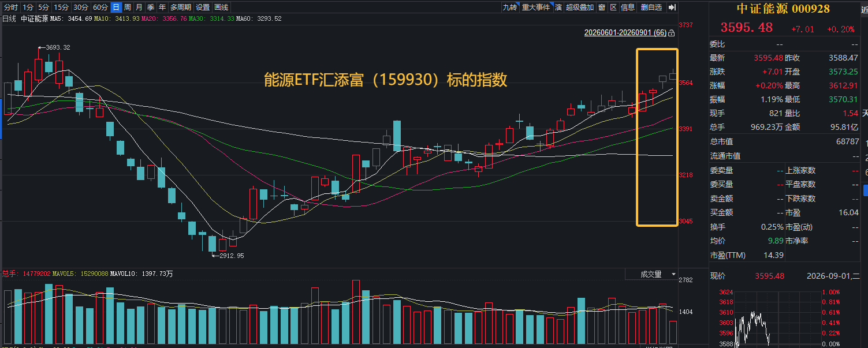
Task: Click the latest price 3595.48 under the title
Action: point(746,28)
